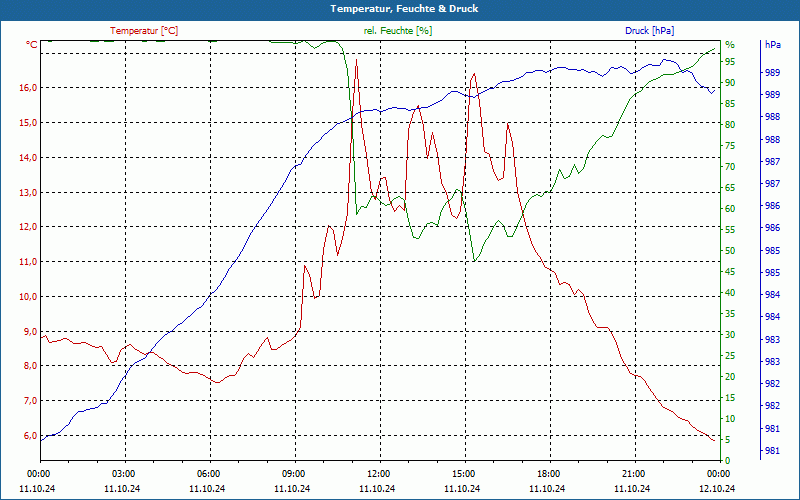This screenshot has width=800, height=500.
Task: Click the "55" humidity axis value
Action: pos(730,230)
